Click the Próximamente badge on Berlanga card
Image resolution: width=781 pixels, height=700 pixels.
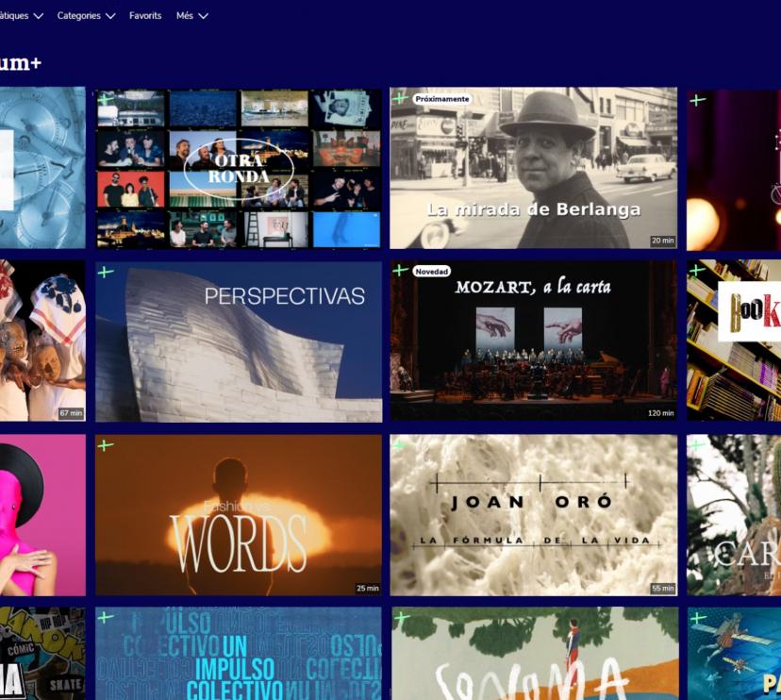(x=441, y=99)
